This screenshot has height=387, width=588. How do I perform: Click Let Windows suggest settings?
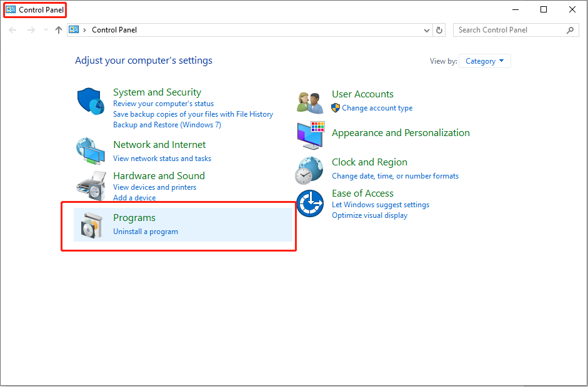coord(381,205)
